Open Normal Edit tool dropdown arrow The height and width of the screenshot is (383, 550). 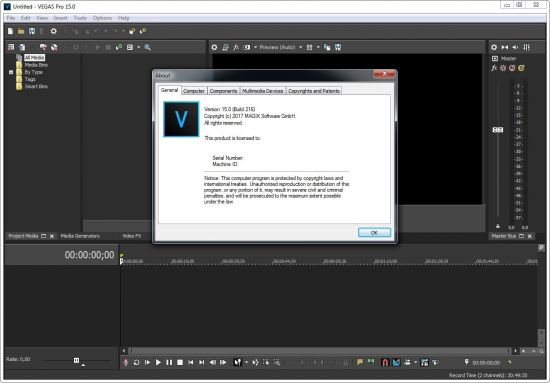pos(246,362)
